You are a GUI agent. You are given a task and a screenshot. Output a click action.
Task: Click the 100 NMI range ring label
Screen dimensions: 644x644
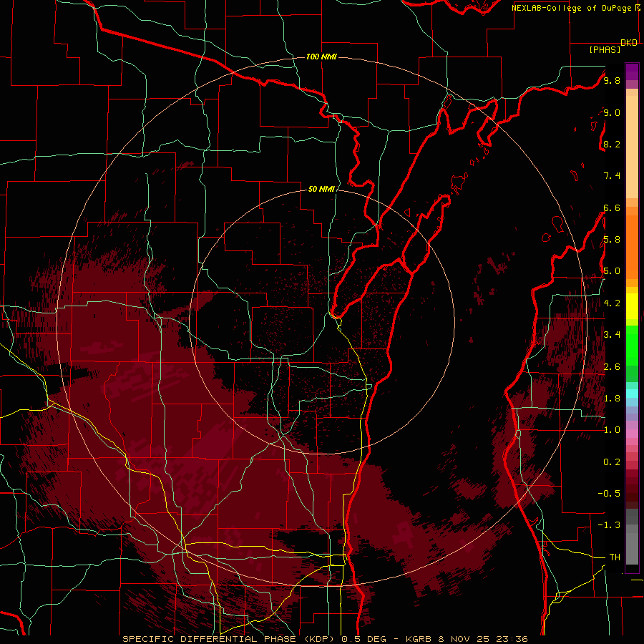pos(321,57)
